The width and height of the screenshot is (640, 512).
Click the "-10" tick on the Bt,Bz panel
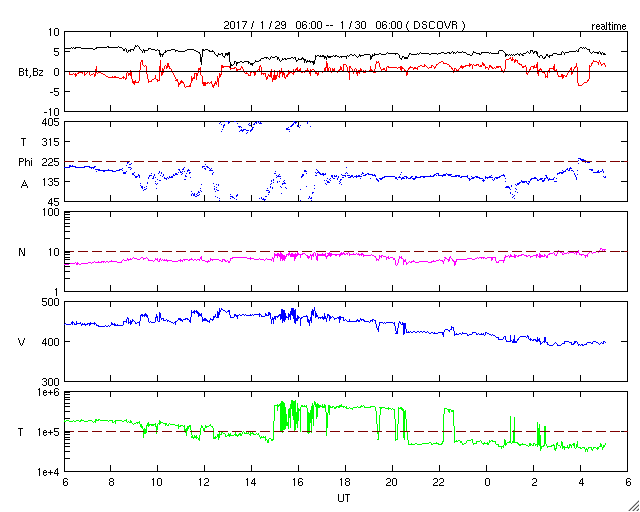tap(52, 112)
